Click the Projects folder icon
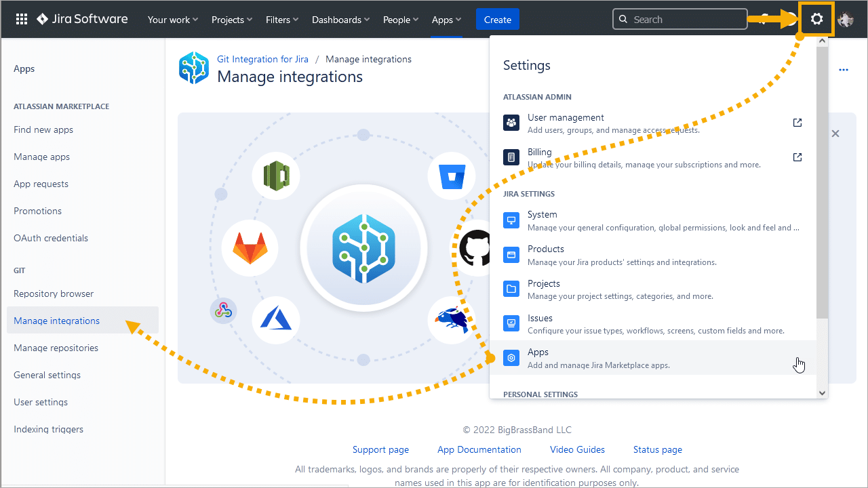 [511, 289]
